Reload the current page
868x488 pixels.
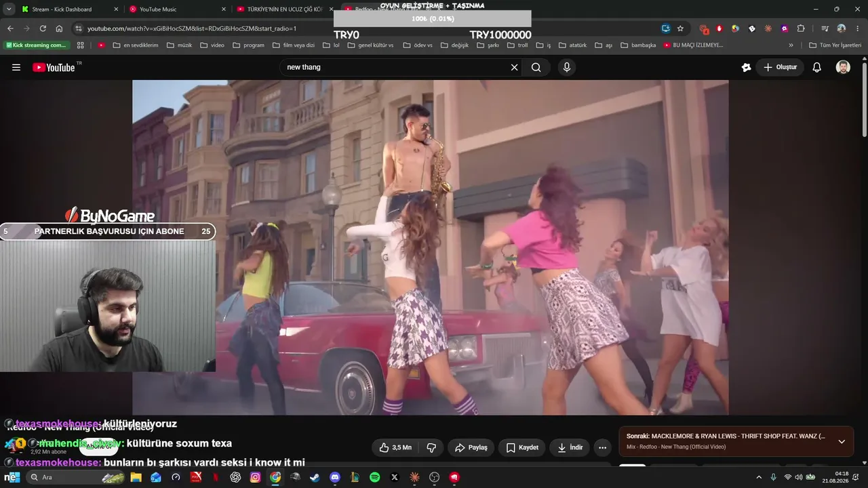pyautogui.click(x=43, y=28)
